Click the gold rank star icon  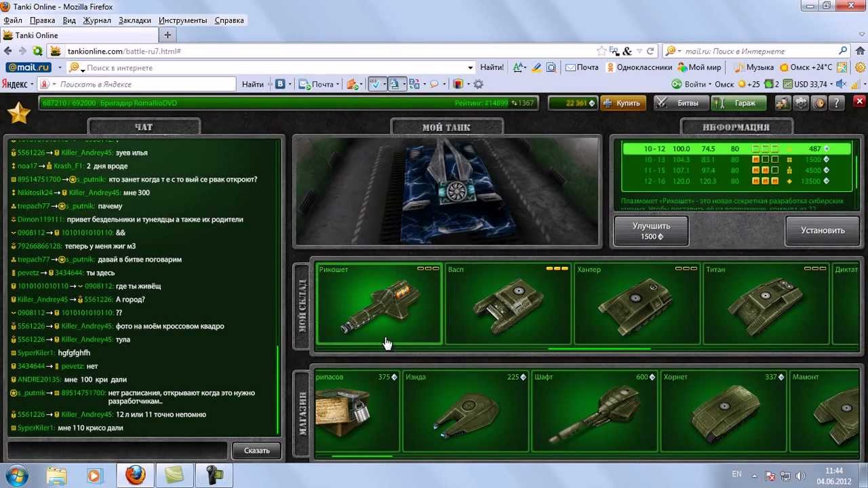(19, 113)
